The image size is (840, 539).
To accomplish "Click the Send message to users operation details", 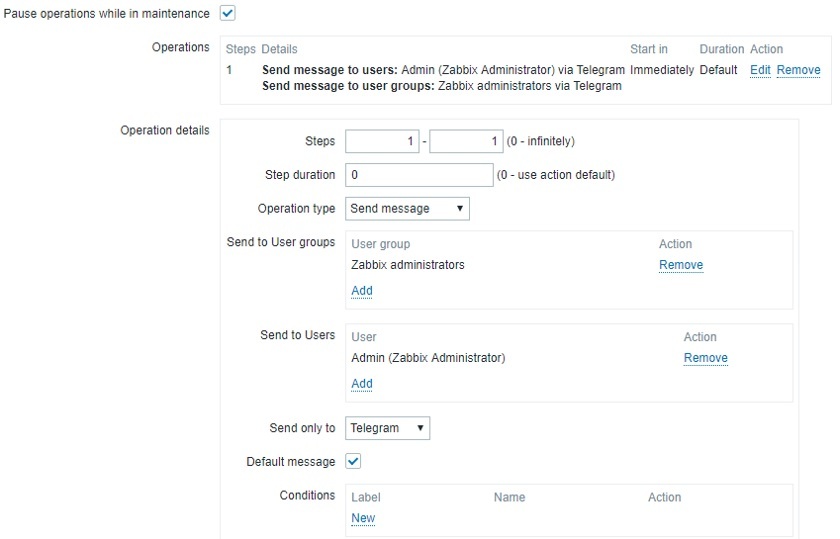I will tap(442, 70).
